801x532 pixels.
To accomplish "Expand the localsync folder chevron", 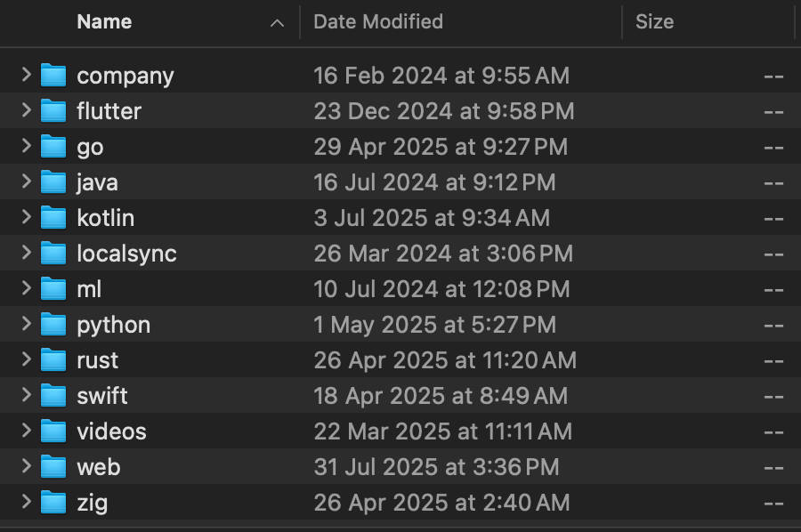I will tap(27, 253).
